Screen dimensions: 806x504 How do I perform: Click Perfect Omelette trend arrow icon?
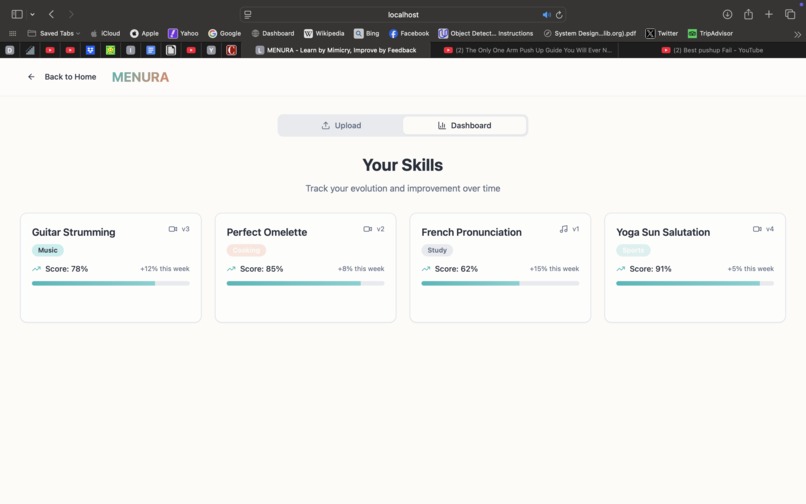click(x=231, y=268)
